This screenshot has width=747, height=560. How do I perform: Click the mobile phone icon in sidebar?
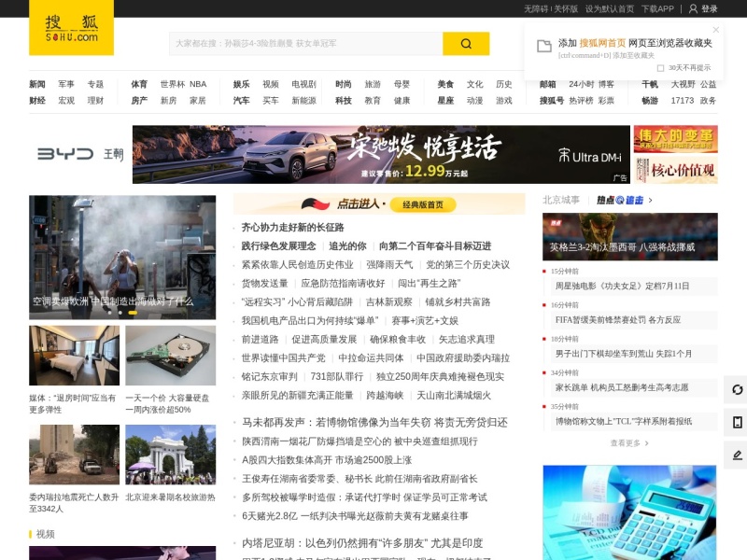(x=737, y=422)
